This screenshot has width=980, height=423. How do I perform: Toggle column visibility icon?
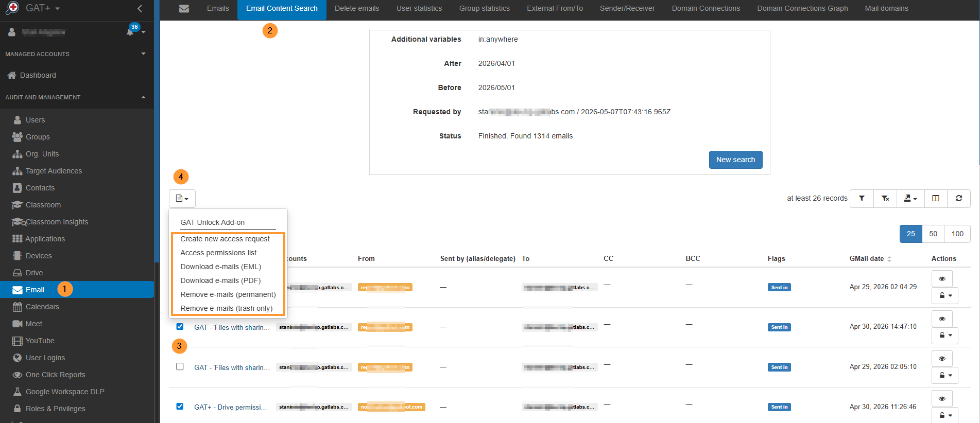click(936, 198)
